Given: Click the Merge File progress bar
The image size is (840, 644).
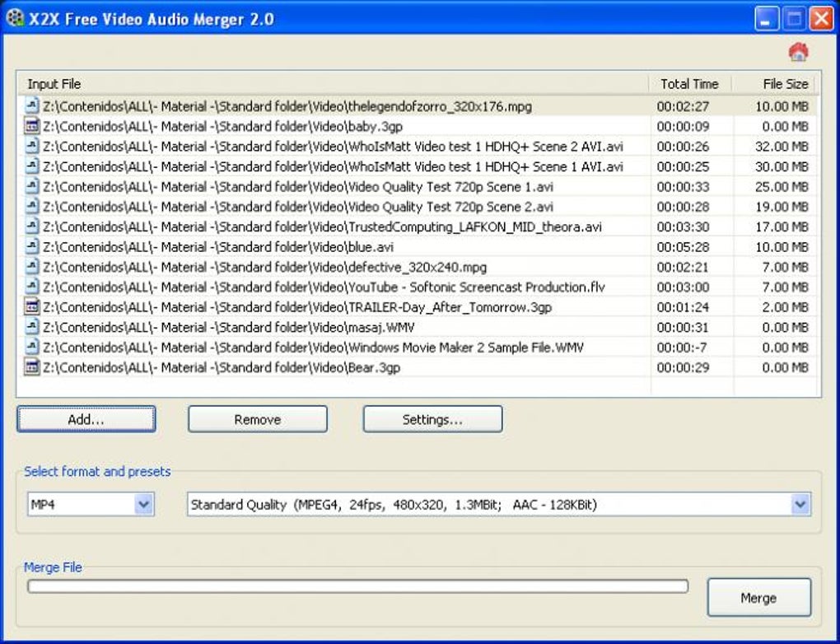Looking at the screenshot, I should point(358,586).
